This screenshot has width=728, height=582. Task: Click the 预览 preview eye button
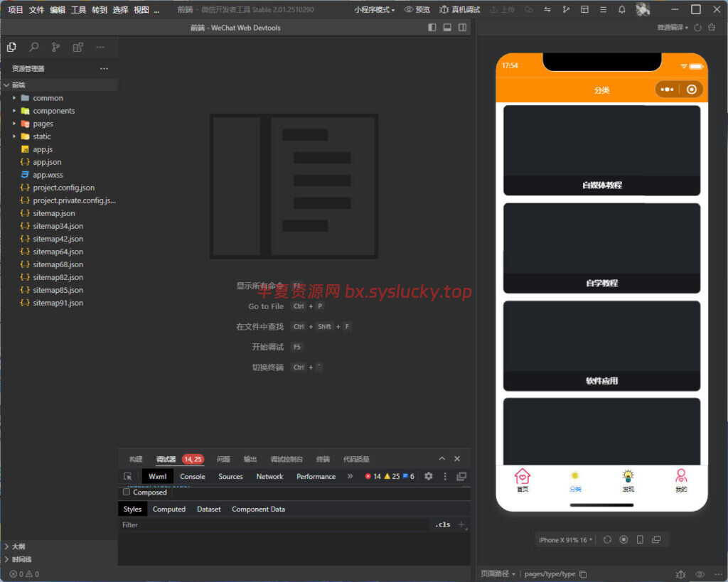pos(417,9)
